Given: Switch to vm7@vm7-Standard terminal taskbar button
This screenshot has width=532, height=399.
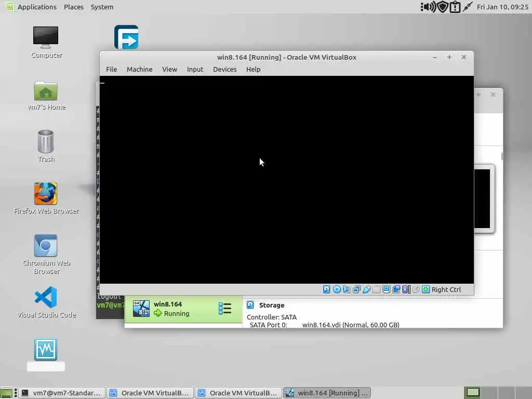Looking at the screenshot, I should click(x=62, y=393).
